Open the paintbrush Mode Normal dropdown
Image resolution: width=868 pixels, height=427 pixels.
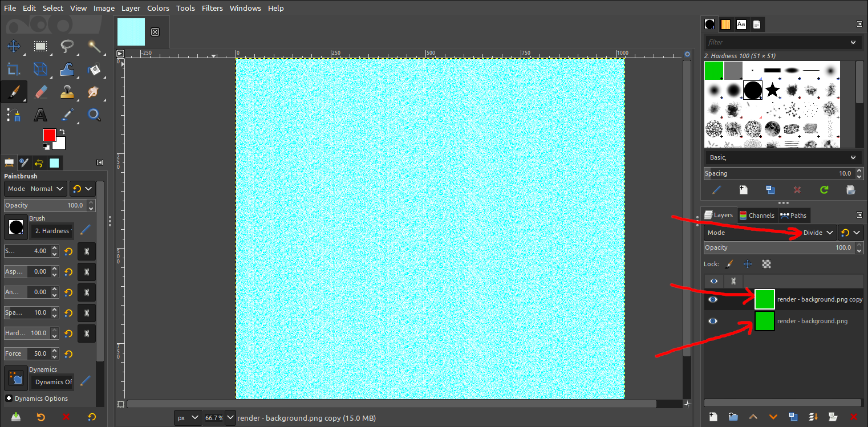tap(36, 189)
